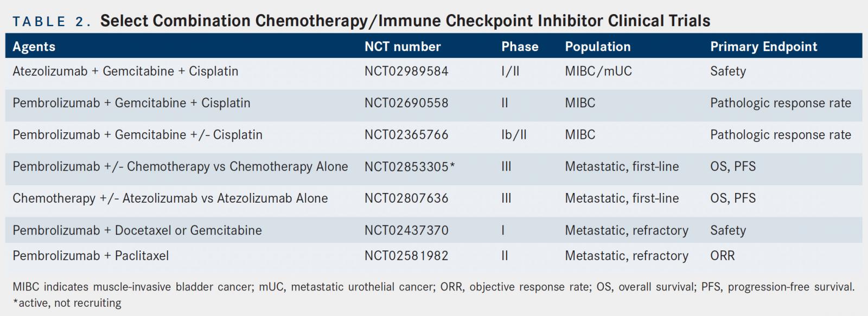Click the Population column header
Image resolution: width=868 pixels, height=316 pixels.
click(598, 47)
